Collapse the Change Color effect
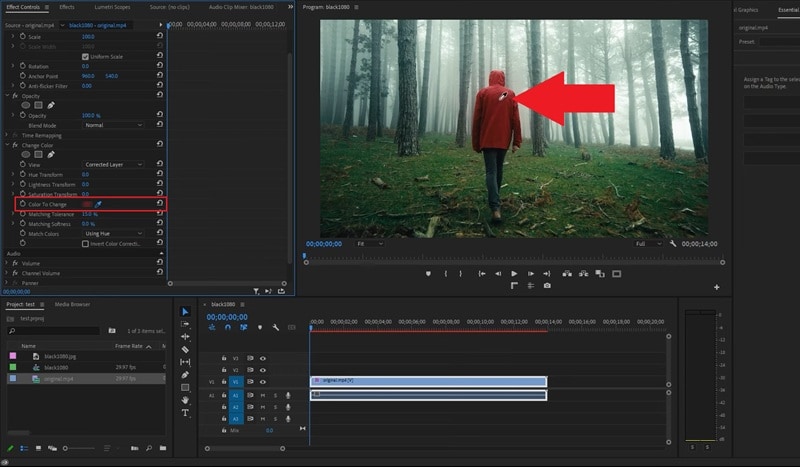800x467 pixels. 7,145
